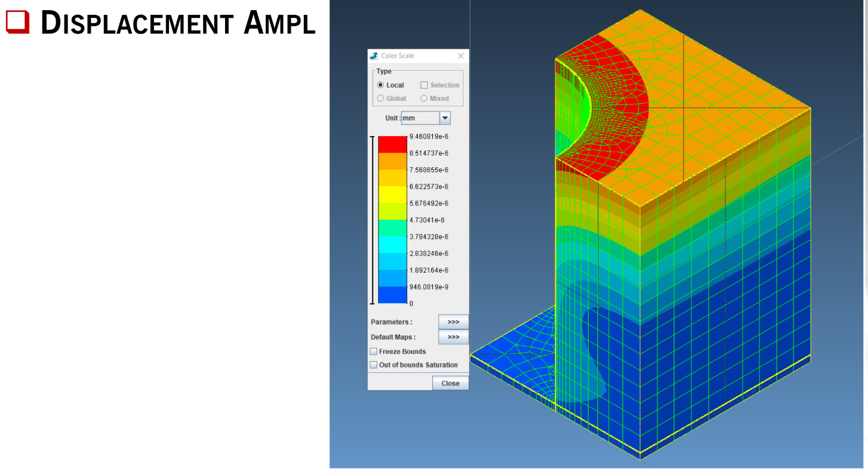Click the red swatch at scale top
The image size is (868, 472).
[392, 144]
